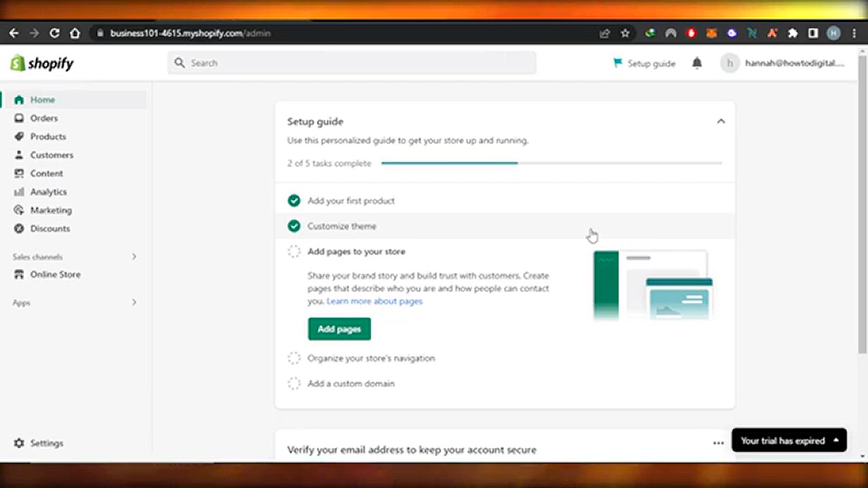868x488 pixels.
Task: Click the Add pages button
Action: tap(339, 329)
